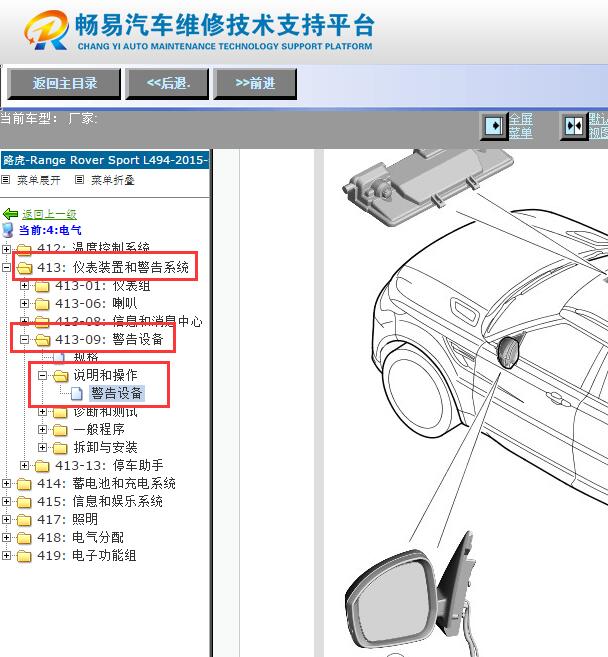Go back with <<后退 button
This screenshot has height=657, width=608.
pyautogui.click(x=168, y=83)
